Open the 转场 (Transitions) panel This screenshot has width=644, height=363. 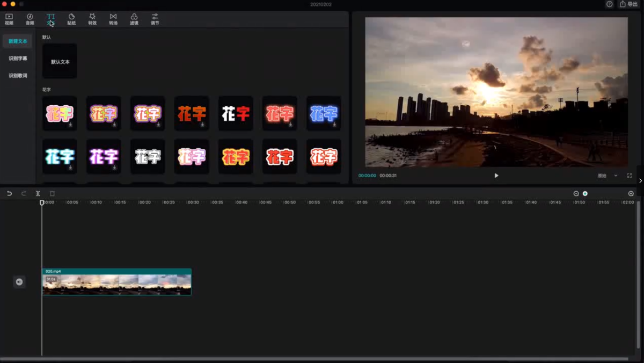pyautogui.click(x=113, y=19)
